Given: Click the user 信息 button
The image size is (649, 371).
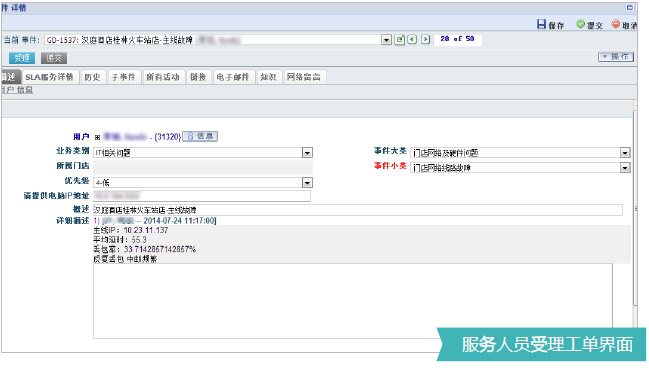Looking at the screenshot, I should pos(200,136).
